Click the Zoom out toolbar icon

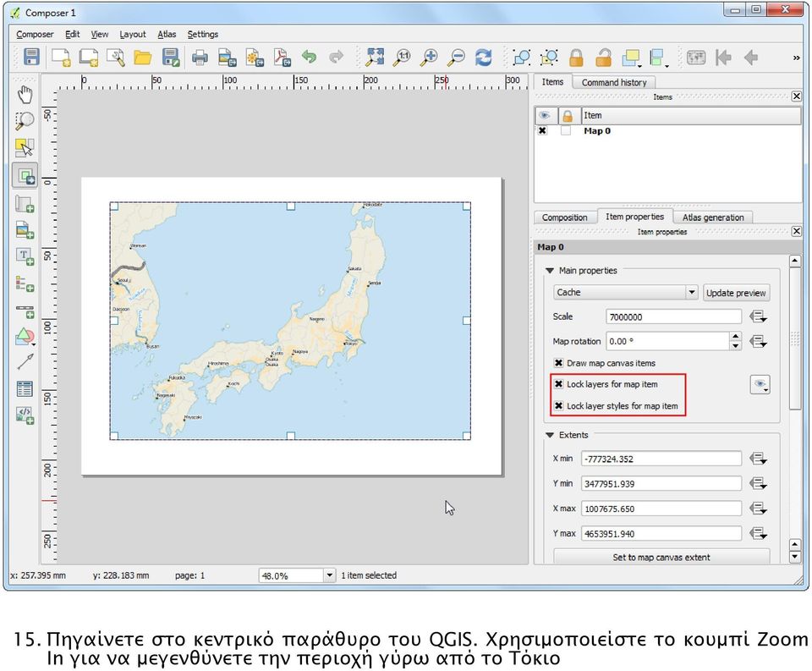457,57
